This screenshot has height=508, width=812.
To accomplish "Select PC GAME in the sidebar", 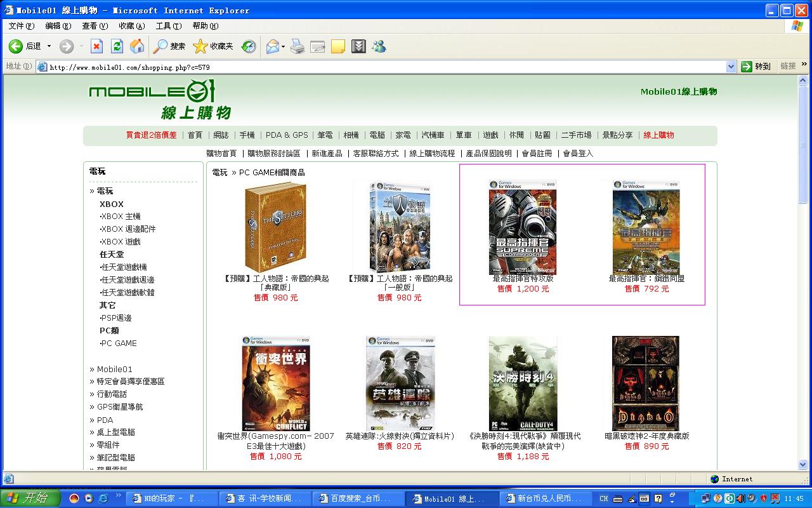I will (119, 344).
